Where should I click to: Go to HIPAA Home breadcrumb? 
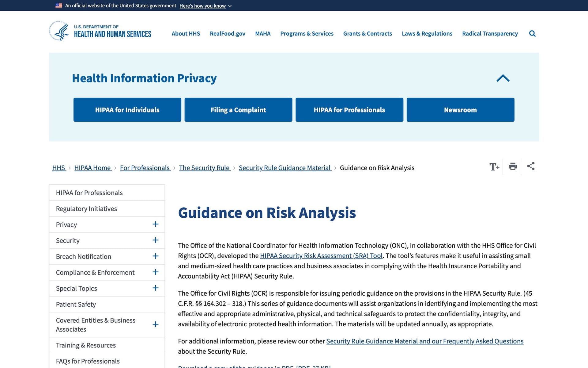pos(93,168)
